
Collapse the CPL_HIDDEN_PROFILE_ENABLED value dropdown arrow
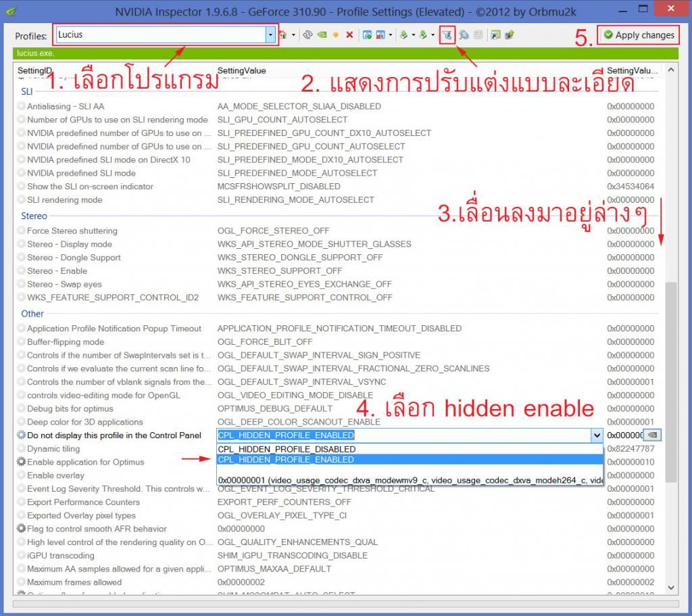click(x=596, y=435)
